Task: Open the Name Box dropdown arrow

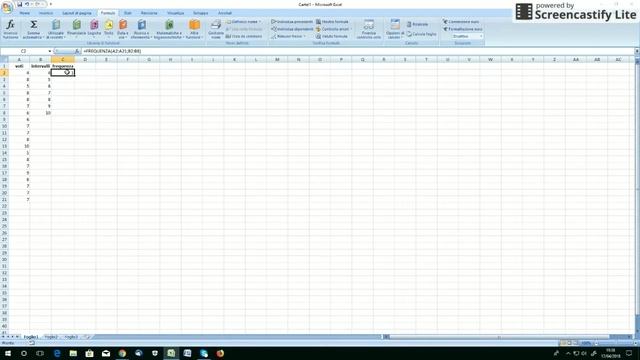Action: pos(50,51)
